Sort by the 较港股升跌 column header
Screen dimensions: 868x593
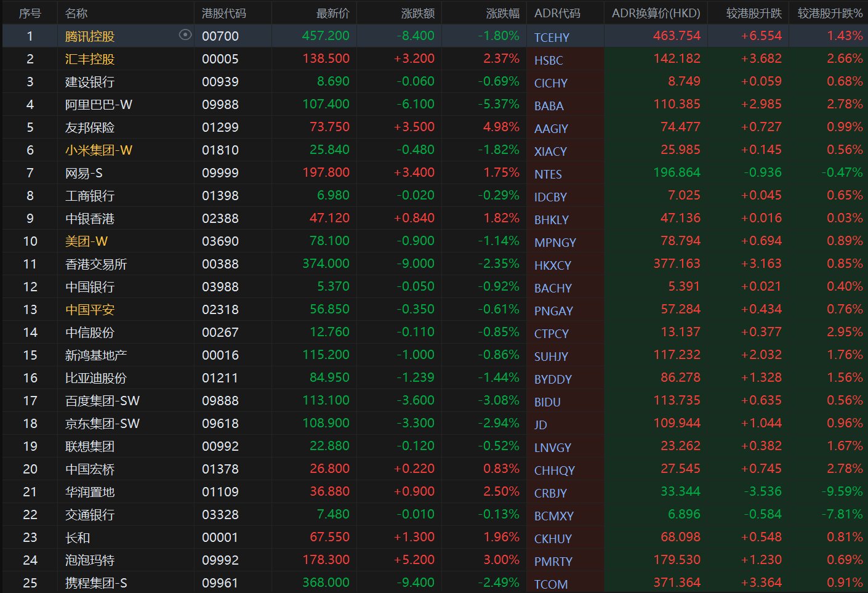(x=754, y=13)
